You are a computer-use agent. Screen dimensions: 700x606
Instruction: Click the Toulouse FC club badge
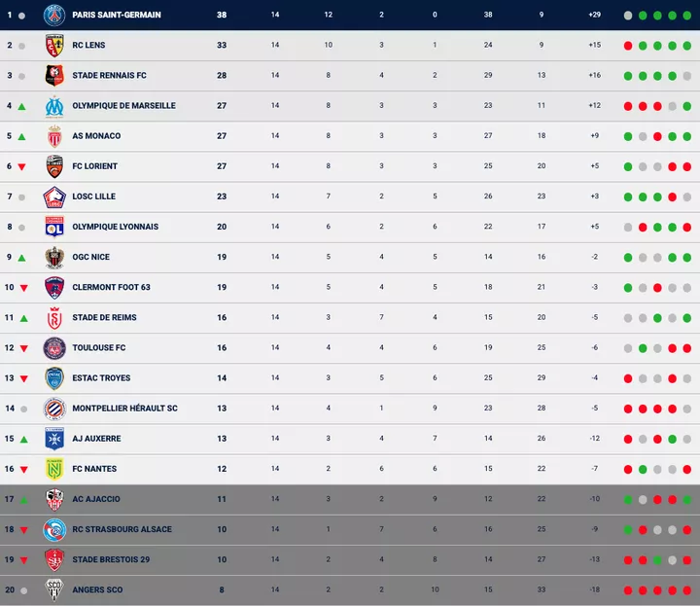pyautogui.click(x=54, y=347)
